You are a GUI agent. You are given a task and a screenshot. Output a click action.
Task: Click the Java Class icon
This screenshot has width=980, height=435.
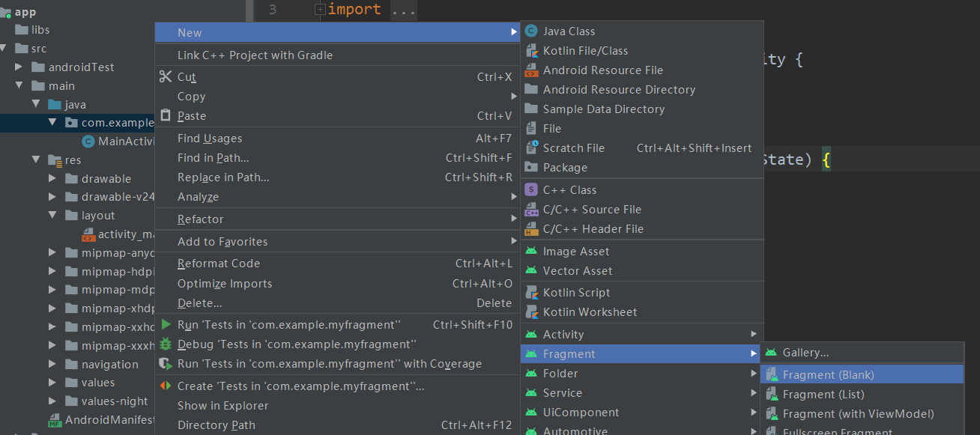click(x=531, y=31)
